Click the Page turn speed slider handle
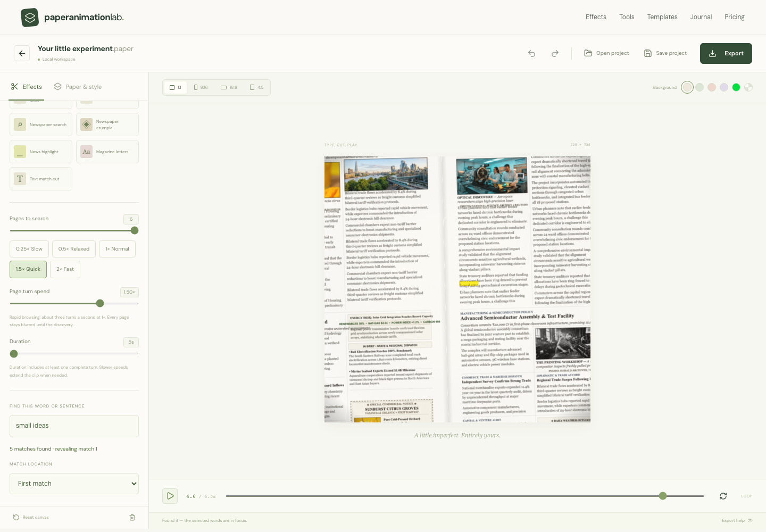 (x=100, y=303)
